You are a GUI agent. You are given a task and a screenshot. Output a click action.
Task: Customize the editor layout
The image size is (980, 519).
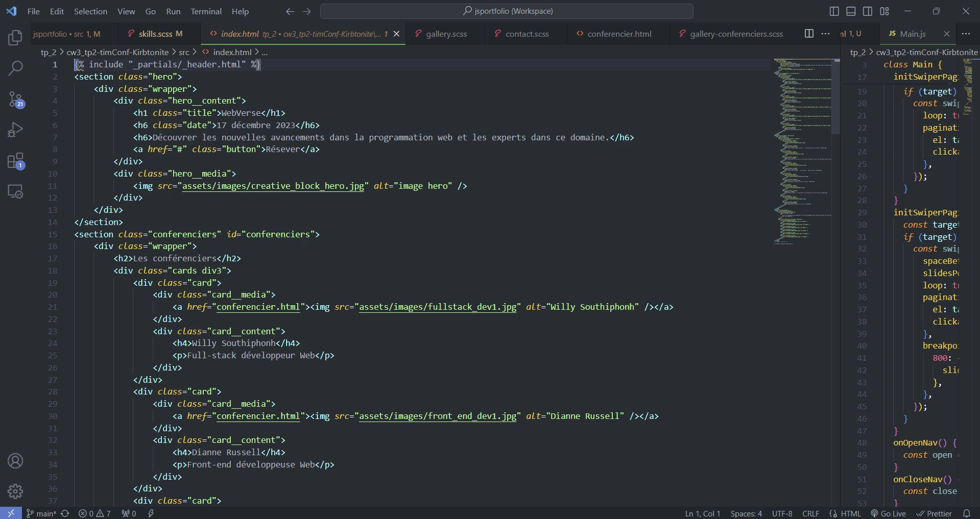[x=885, y=11]
